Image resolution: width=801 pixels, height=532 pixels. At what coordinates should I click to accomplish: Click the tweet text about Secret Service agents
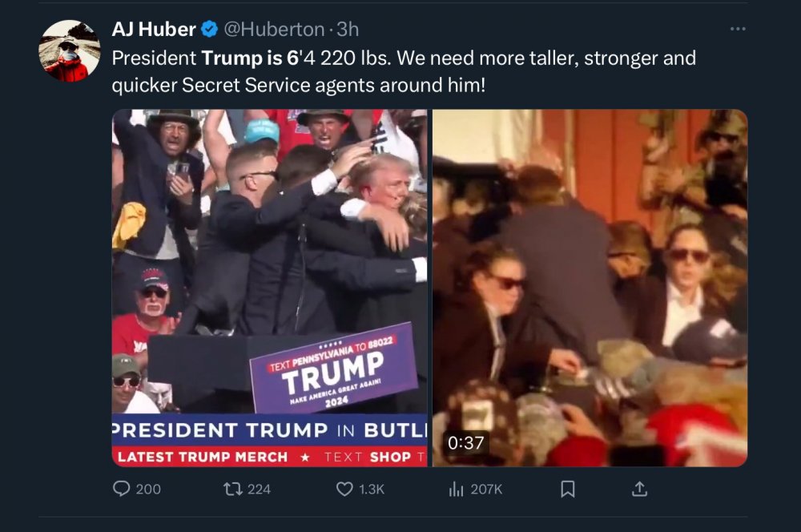[x=404, y=71]
